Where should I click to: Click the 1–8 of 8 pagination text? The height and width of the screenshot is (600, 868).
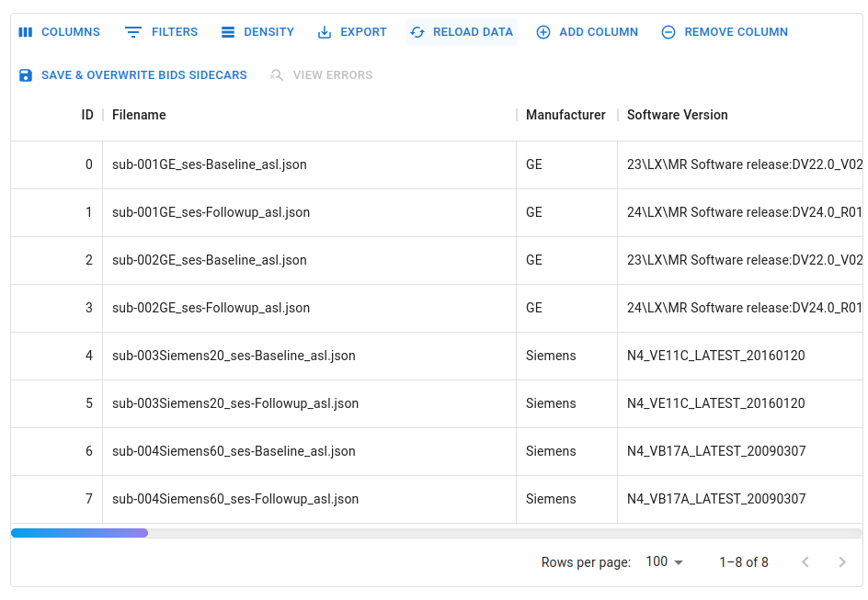744,562
